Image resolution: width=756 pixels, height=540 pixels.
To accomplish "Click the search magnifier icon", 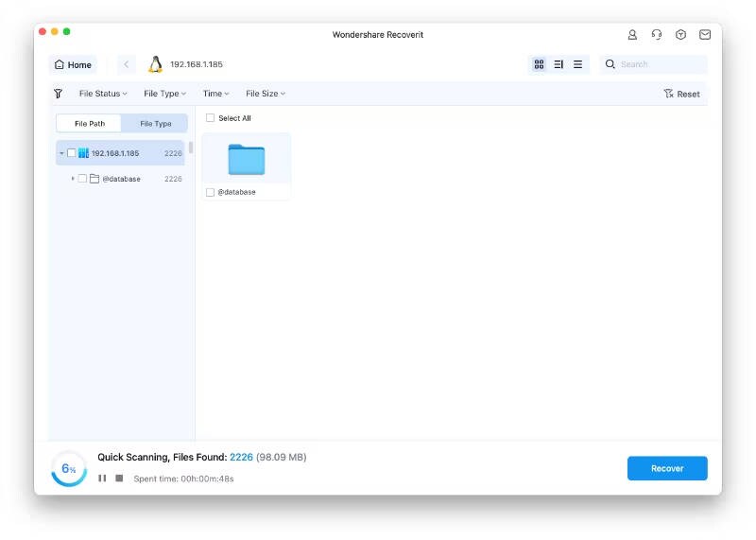I will coord(610,64).
